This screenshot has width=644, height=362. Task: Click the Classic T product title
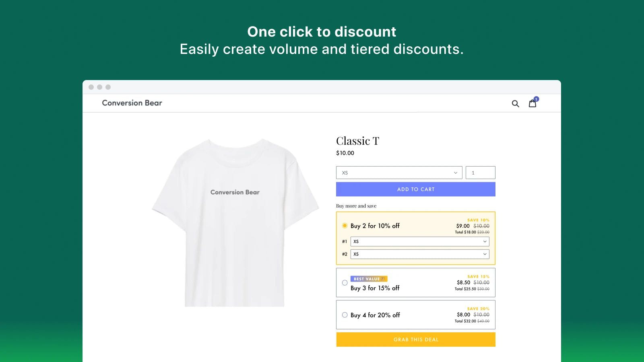357,141
